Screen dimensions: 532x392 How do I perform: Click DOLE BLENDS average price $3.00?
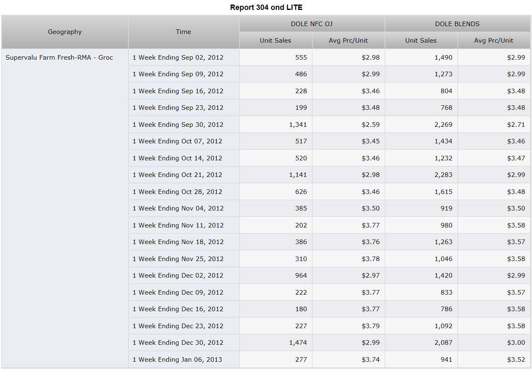pos(516,343)
